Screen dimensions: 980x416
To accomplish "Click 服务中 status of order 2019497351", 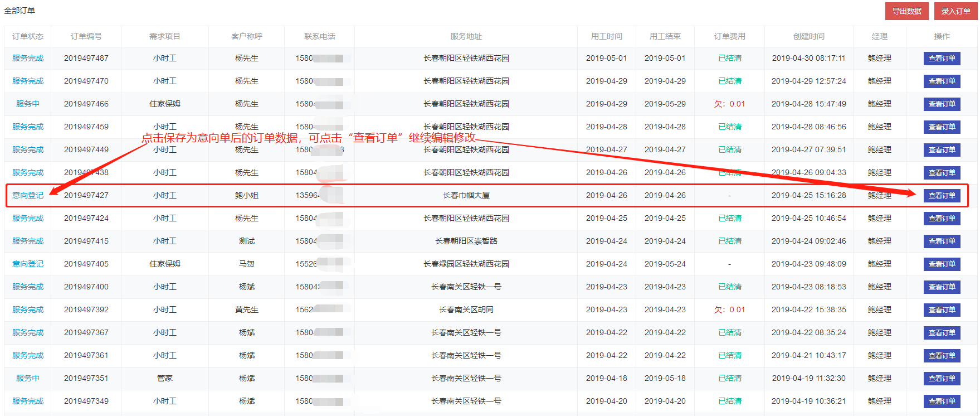I will (28, 378).
